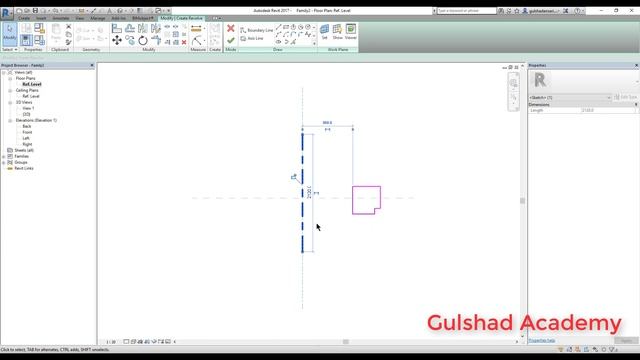The height and width of the screenshot is (360, 640).
Task: Open the Add-Ins ribbon tab
Action: 119,18
